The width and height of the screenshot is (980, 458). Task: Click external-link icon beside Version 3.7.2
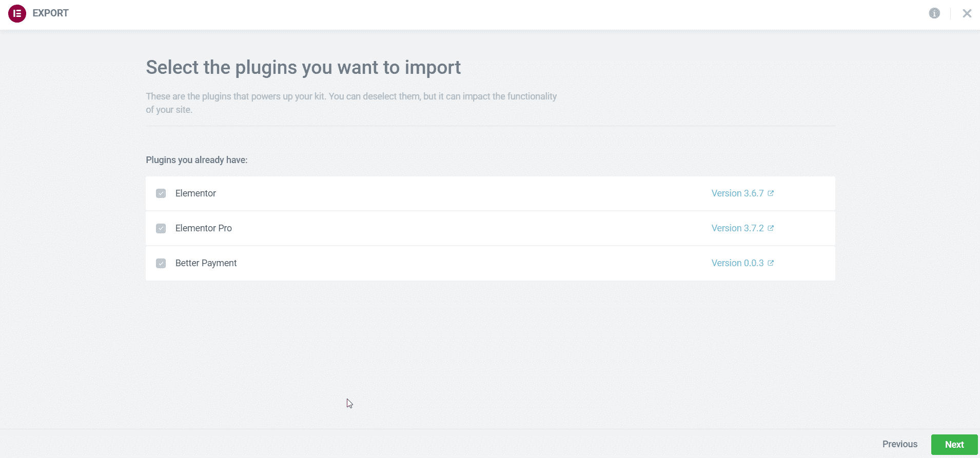pos(771,228)
